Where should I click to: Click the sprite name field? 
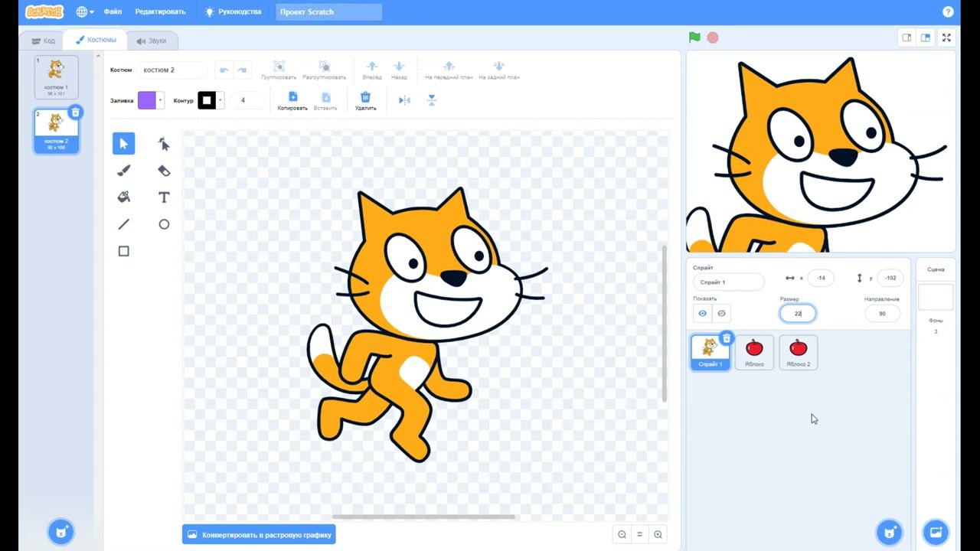coord(729,282)
